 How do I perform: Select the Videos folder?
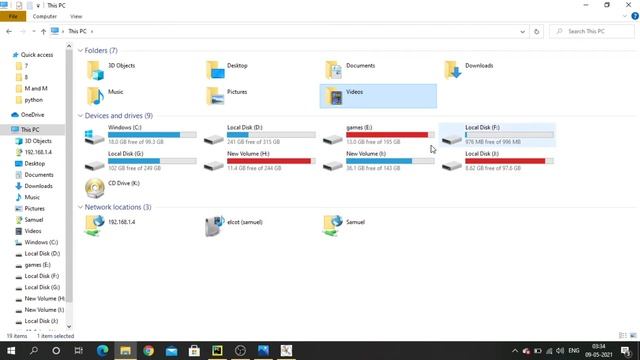tap(378, 96)
